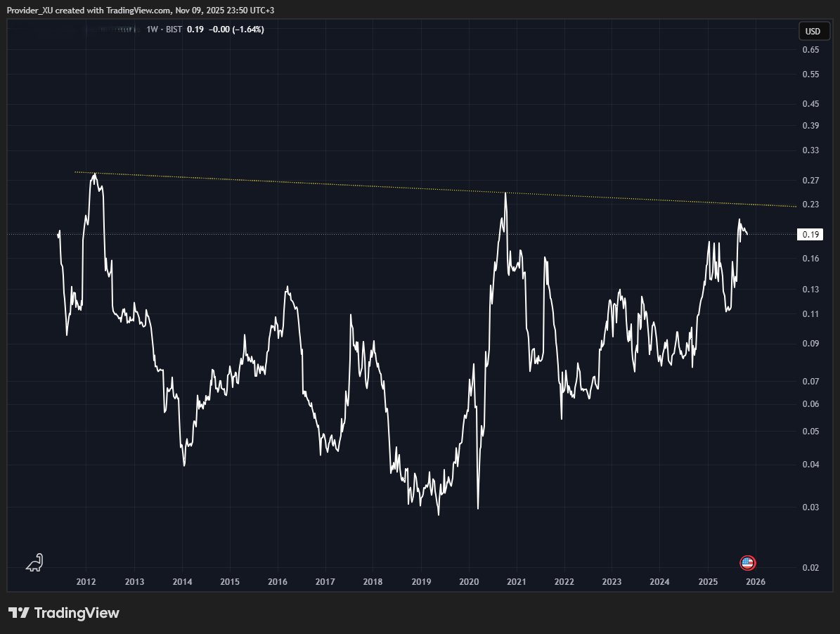
Task: Click the 0.11 price axis label
Action: (810, 314)
